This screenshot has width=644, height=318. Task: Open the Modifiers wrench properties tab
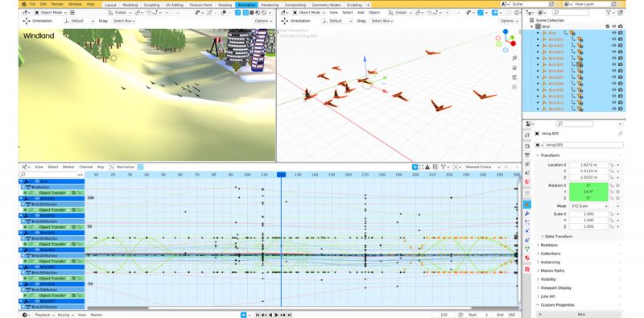tap(527, 213)
